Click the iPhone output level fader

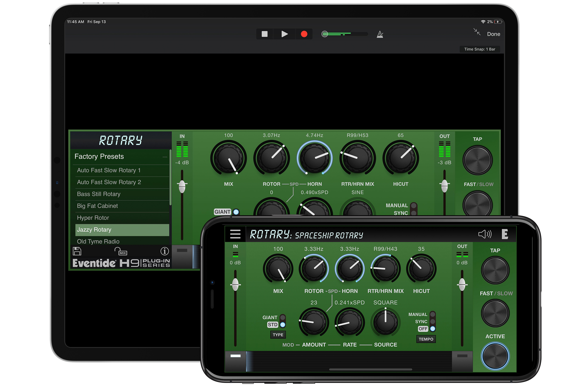pyautogui.click(x=462, y=285)
